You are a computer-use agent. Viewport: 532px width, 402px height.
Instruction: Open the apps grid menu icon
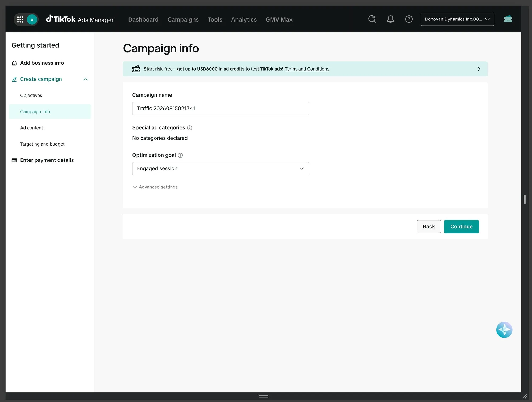click(x=20, y=19)
